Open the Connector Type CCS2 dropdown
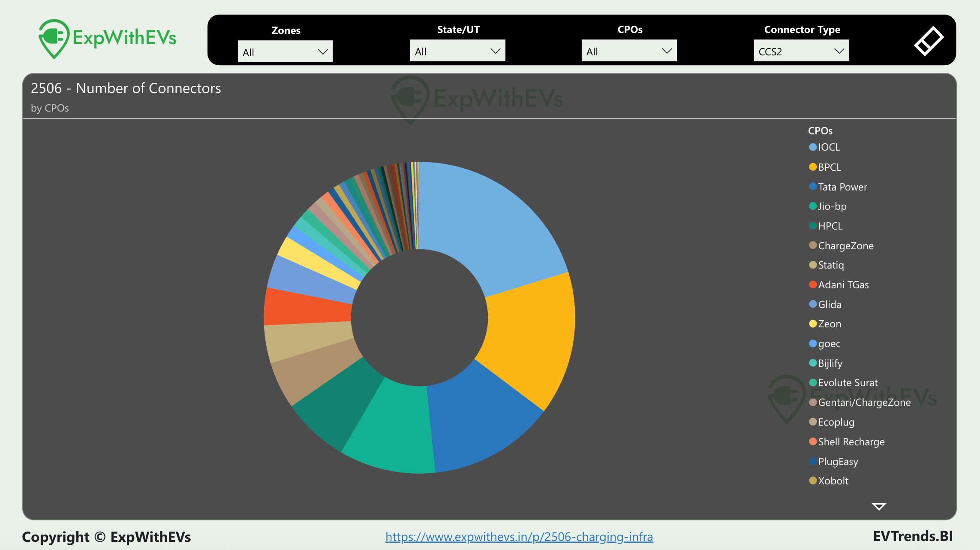The width and height of the screenshot is (980, 550). pyautogui.click(x=801, y=51)
